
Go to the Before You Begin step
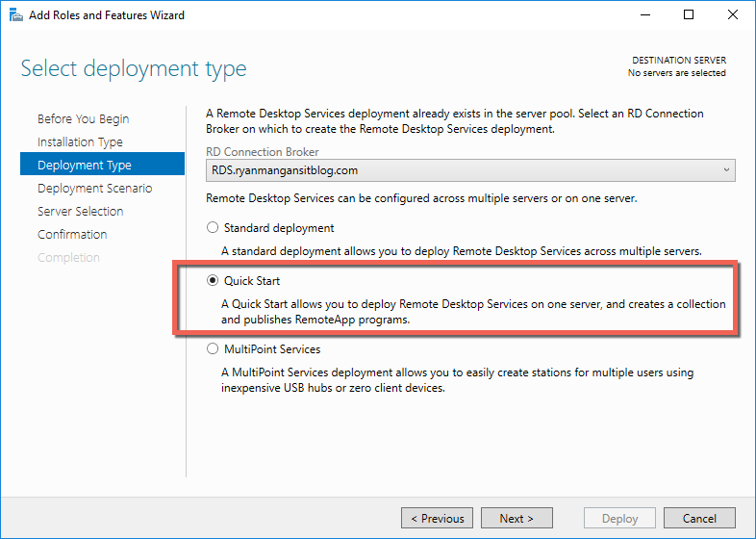pyautogui.click(x=84, y=118)
